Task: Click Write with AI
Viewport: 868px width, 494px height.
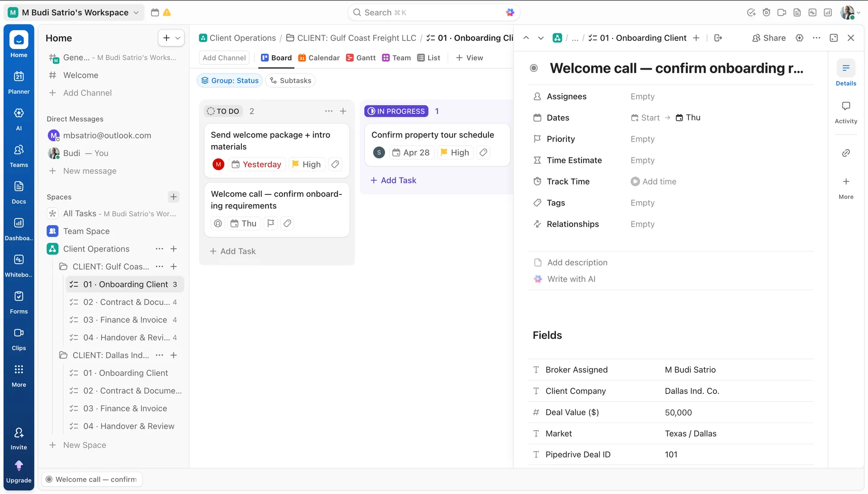Action: 571,279
